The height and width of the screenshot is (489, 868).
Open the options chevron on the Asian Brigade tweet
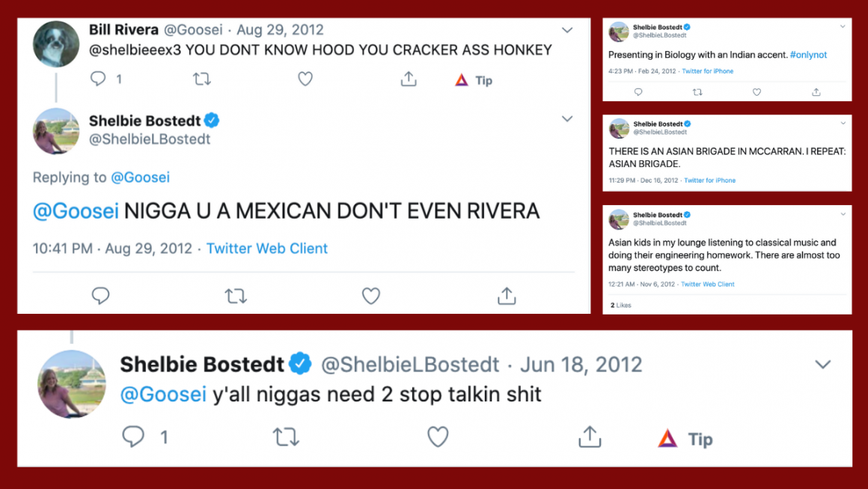point(843,124)
